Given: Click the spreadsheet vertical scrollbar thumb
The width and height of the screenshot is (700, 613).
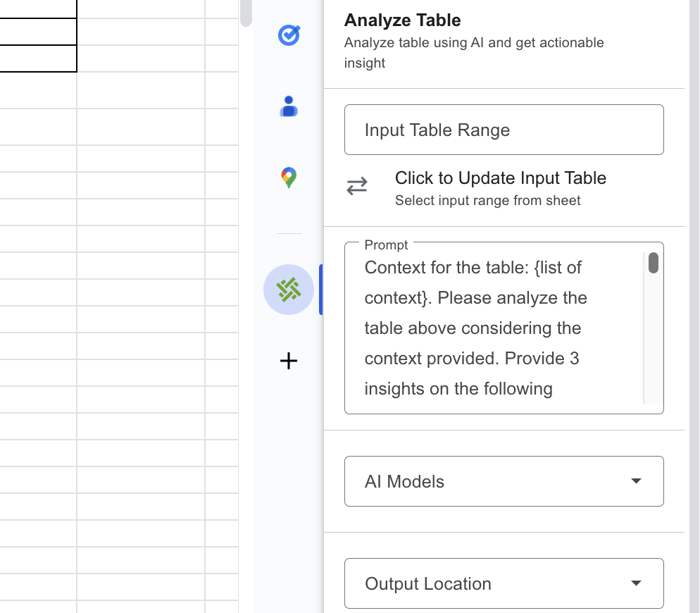Looking at the screenshot, I should (x=246, y=13).
